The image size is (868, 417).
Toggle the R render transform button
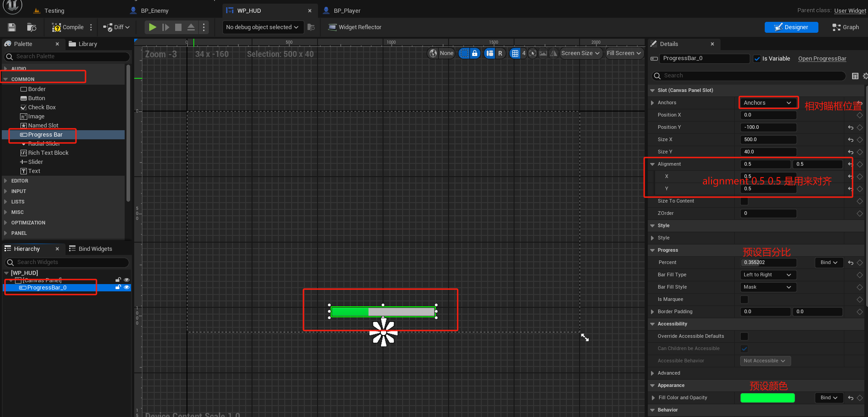(500, 53)
